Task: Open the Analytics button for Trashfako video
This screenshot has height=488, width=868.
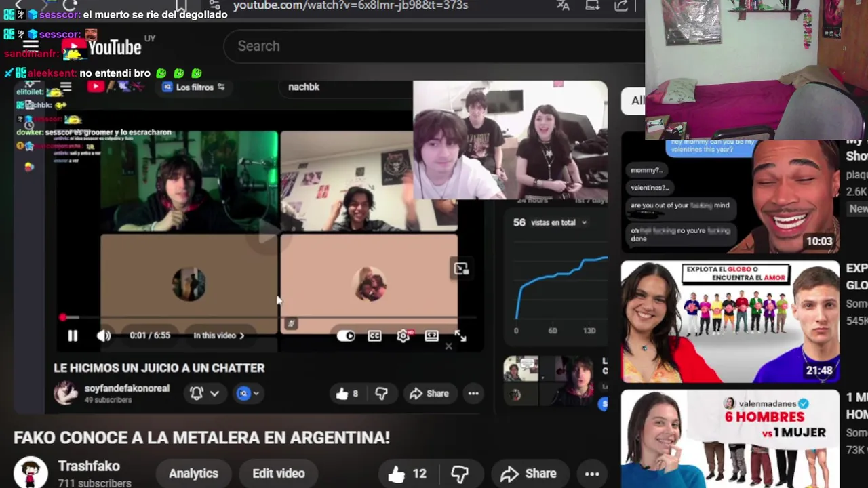Action: click(193, 474)
